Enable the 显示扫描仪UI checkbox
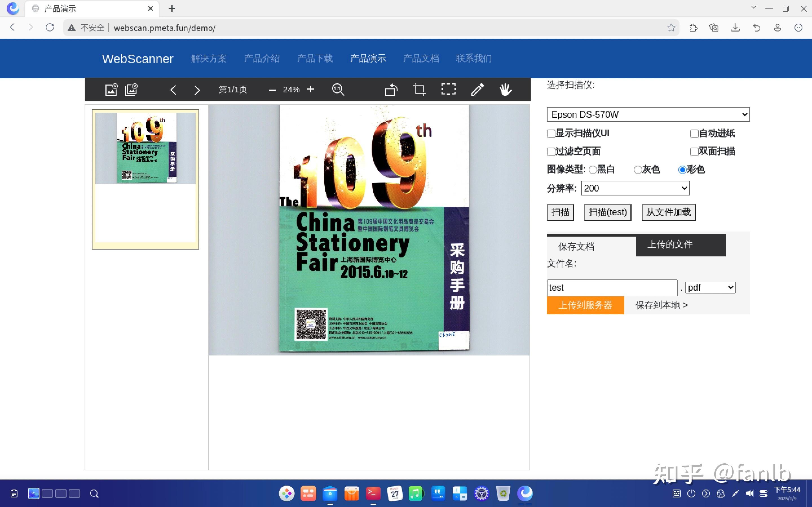This screenshot has width=812, height=507. click(x=551, y=133)
